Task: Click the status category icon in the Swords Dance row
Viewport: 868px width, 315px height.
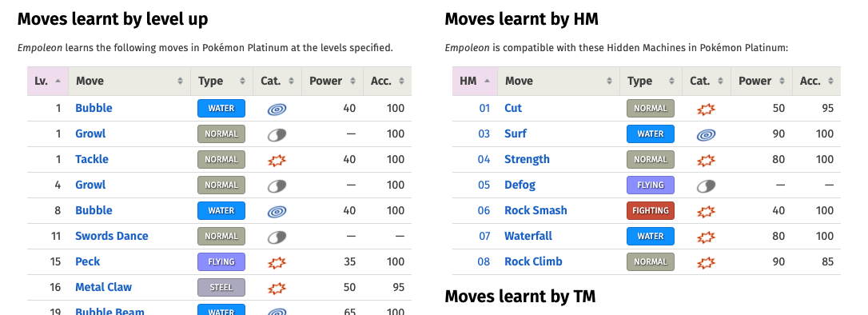Action: click(x=277, y=237)
